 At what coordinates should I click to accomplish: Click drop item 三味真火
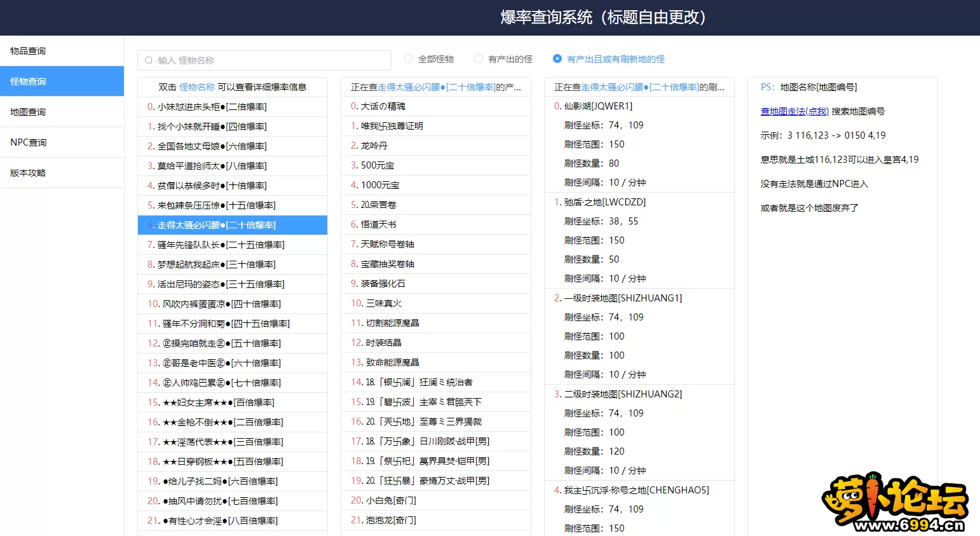click(436, 303)
